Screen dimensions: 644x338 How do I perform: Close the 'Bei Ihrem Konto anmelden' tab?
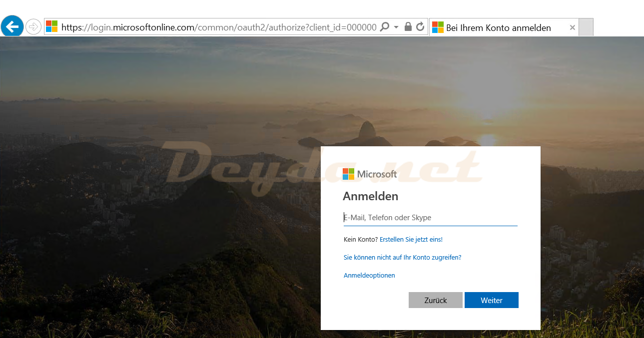click(573, 27)
